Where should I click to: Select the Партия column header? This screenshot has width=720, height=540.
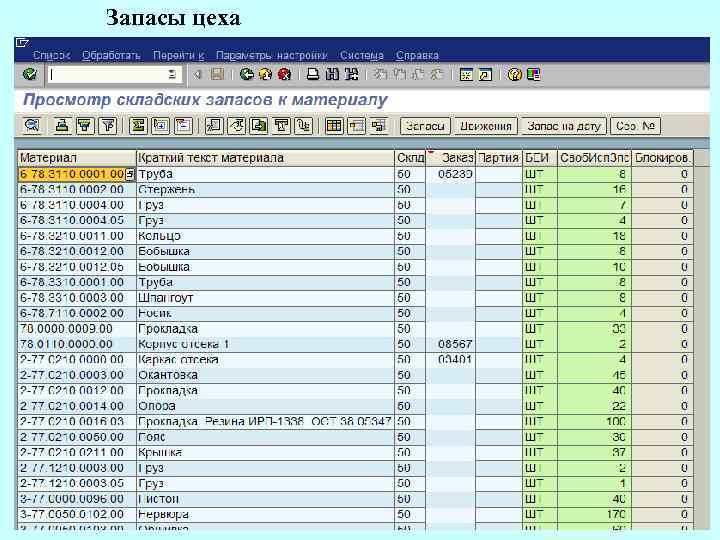[499, 158]
